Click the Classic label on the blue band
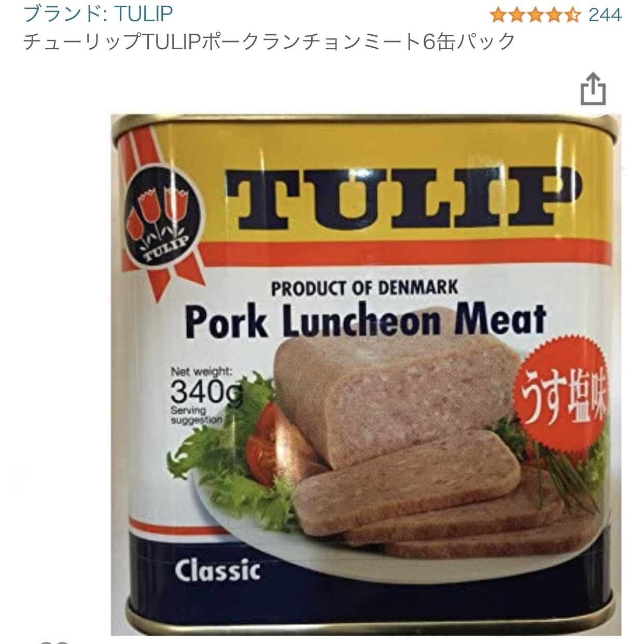 [x=217, y=571]
